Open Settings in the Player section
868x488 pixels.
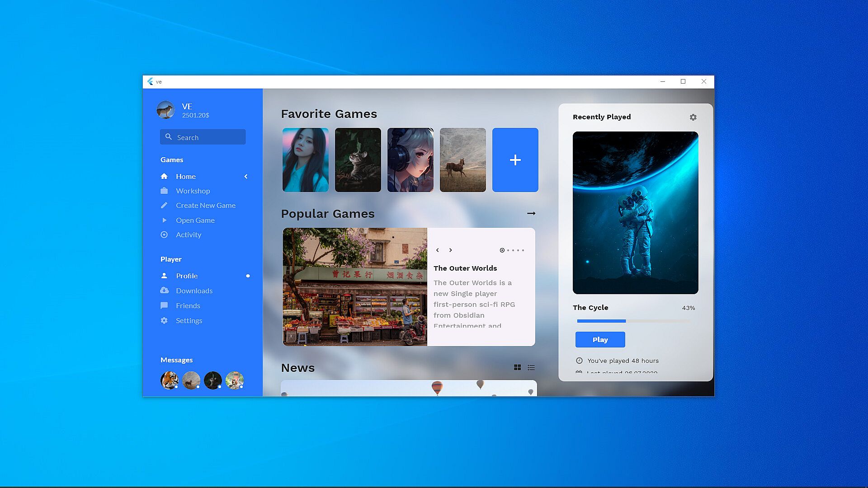[x=189, y=321]
